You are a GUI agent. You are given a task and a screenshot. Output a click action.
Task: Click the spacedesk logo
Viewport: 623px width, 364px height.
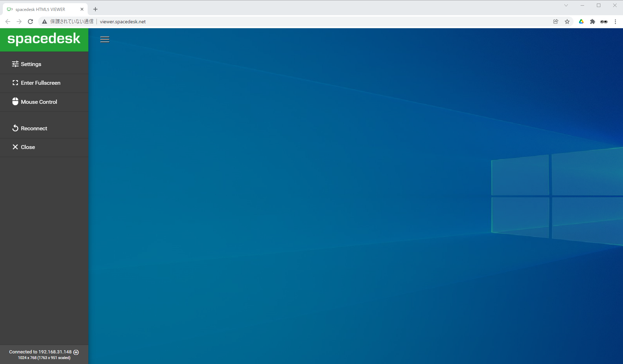click(x=44, y=39)
